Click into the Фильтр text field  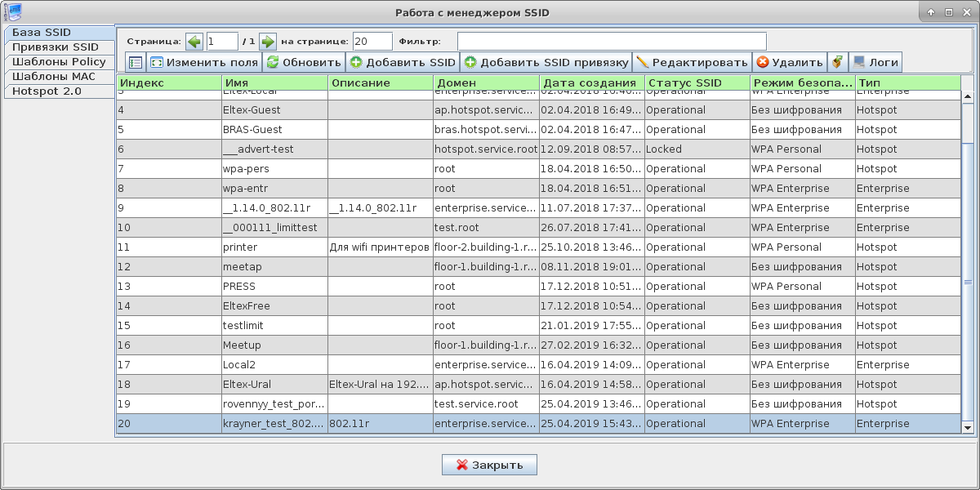[x=612, y=41]
